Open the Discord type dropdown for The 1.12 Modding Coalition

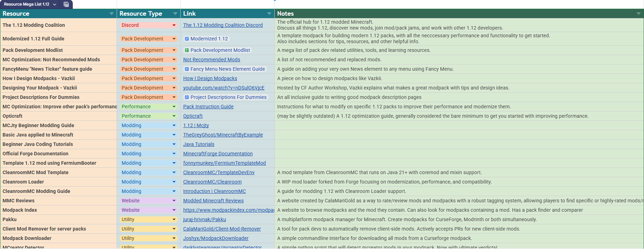(174, 25)
